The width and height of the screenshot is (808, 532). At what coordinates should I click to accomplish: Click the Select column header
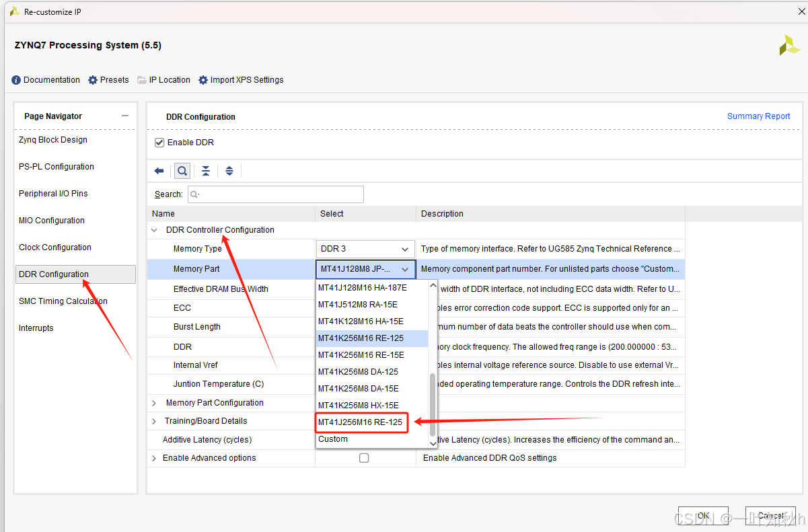tap(365, 214)
